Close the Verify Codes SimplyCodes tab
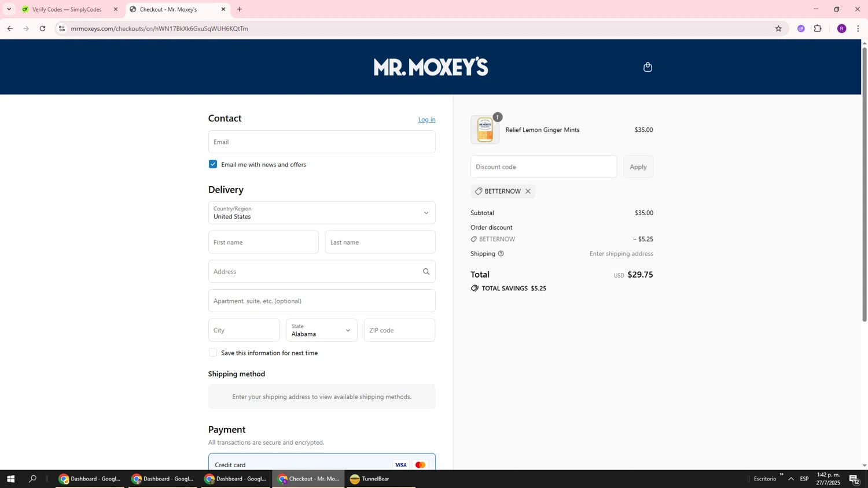This screenshot has width=868, height=488. click(x=116, y=9)
